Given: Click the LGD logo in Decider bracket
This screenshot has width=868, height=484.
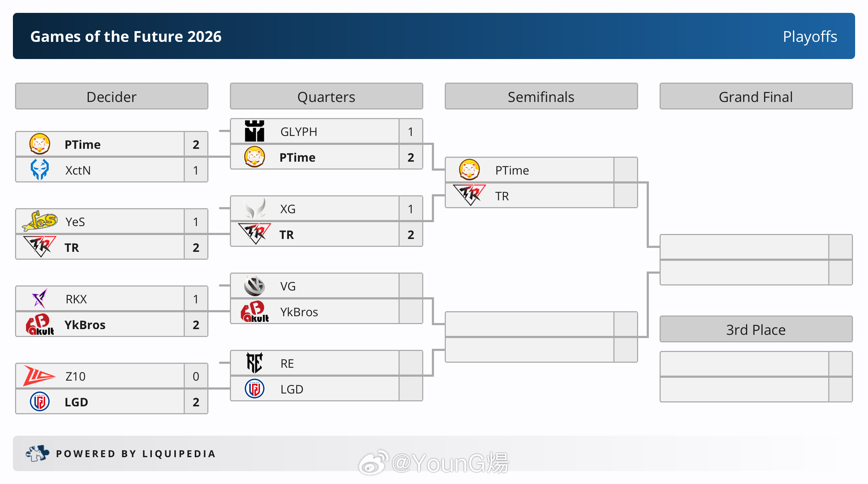Looking at the screenshot, I should pyautogui.click(x=40, y=401).
